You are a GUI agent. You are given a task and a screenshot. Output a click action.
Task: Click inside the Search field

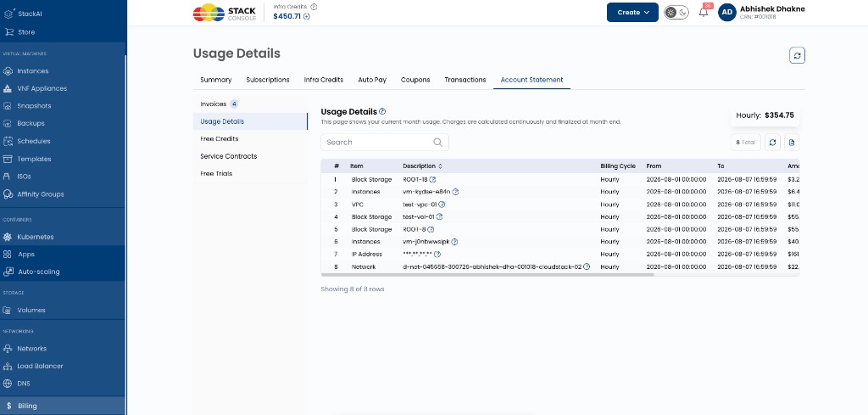(x=385, y=143)
